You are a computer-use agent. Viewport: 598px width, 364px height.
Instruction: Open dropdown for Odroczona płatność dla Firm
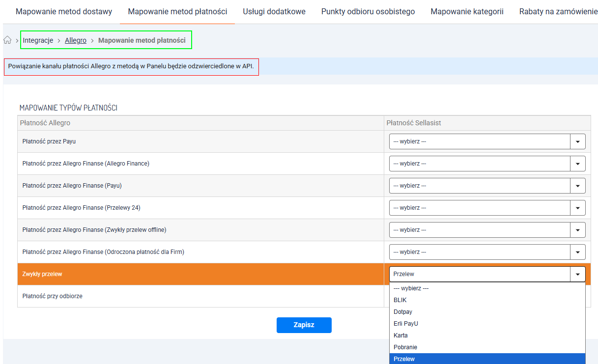pos(487,252)
